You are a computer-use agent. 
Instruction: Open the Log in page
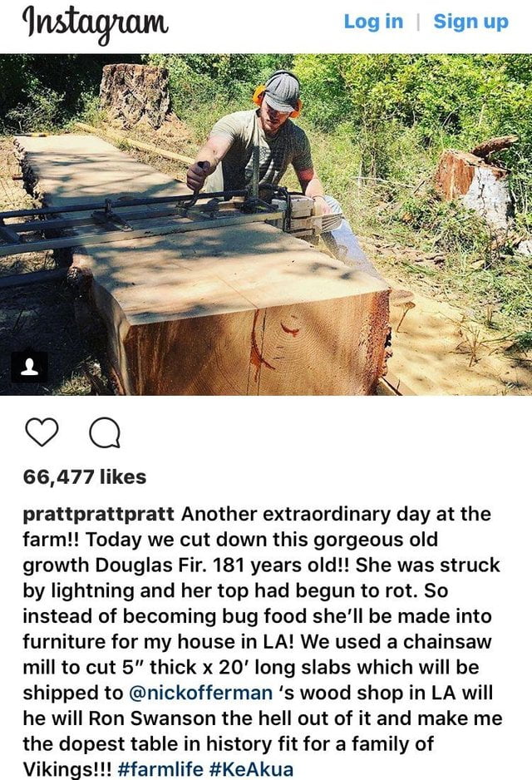pos(372,22)
